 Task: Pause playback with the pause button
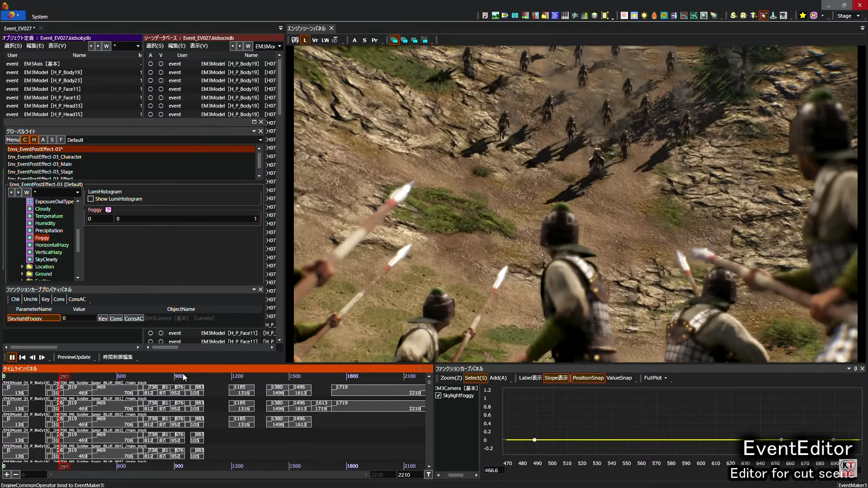point(12,357)
